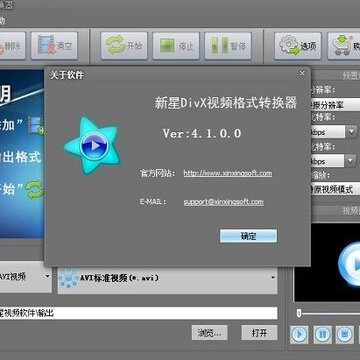Click the 删除 delete toolbar button

pos(13,46)
